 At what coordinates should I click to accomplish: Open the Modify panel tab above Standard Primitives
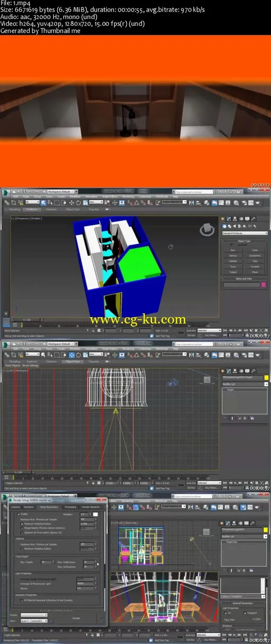coord(229,219)
